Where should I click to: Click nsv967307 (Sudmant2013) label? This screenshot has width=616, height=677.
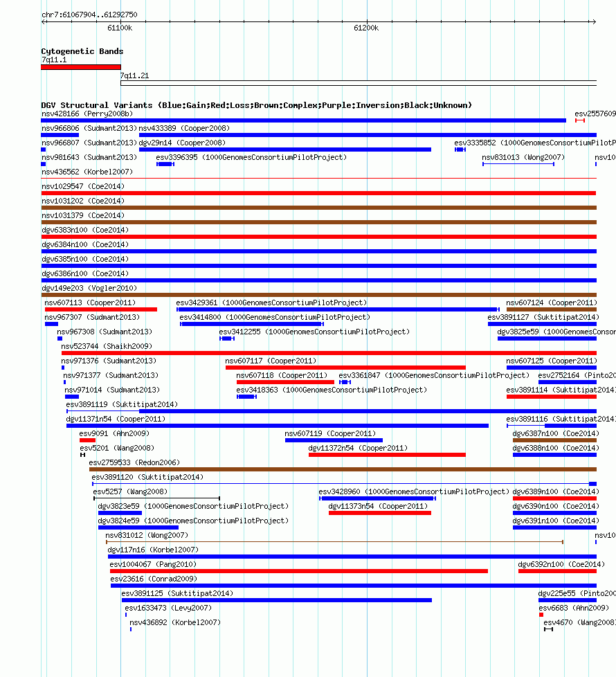click(92, 317)
